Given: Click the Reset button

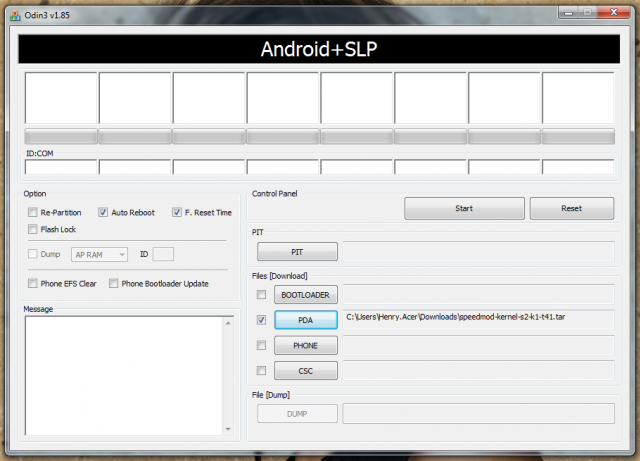Looking at the screenshot, I should click(x=571, y=208).
